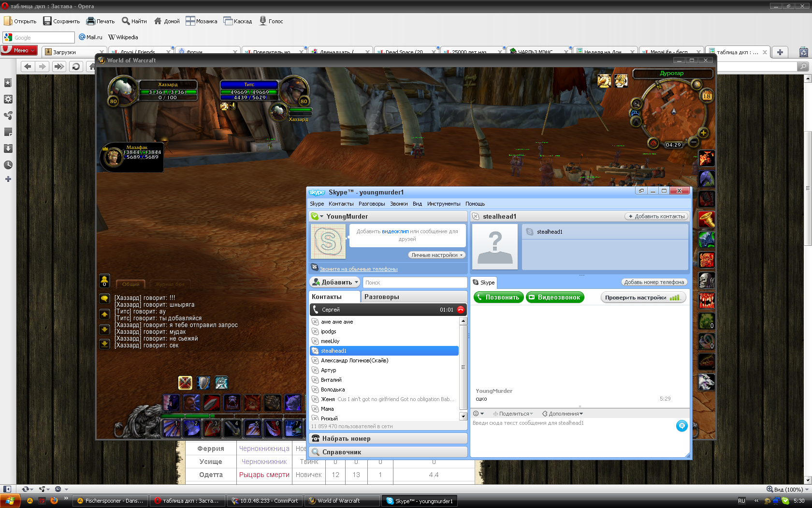Switch to the Загрузки tab
This screenshot has width=812, height=508.
click(x=73, y=52)
